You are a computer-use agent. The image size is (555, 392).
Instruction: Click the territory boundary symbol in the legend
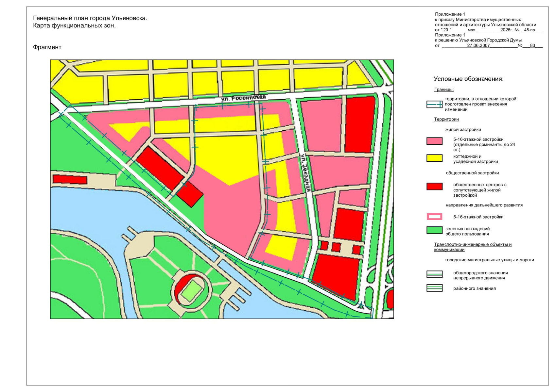(434, 104)
